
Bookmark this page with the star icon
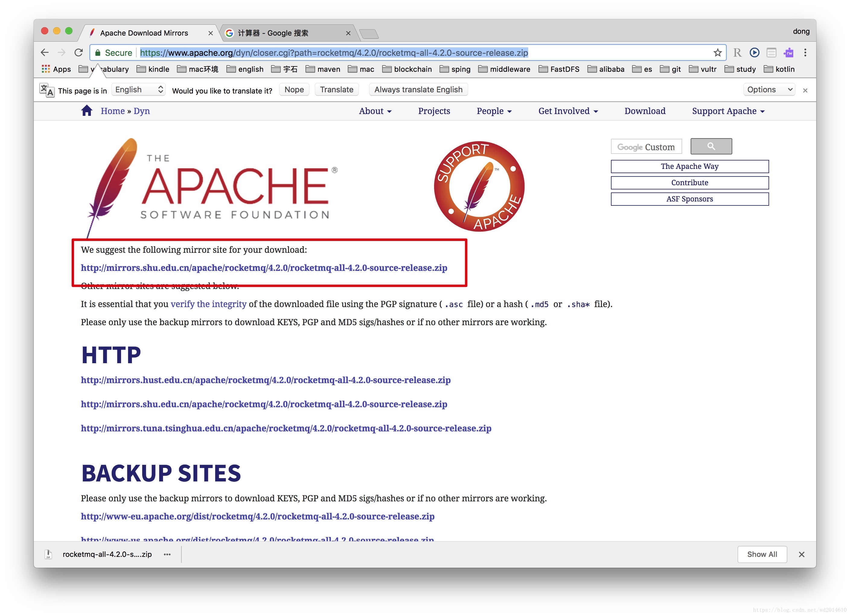tap(717, 53)
